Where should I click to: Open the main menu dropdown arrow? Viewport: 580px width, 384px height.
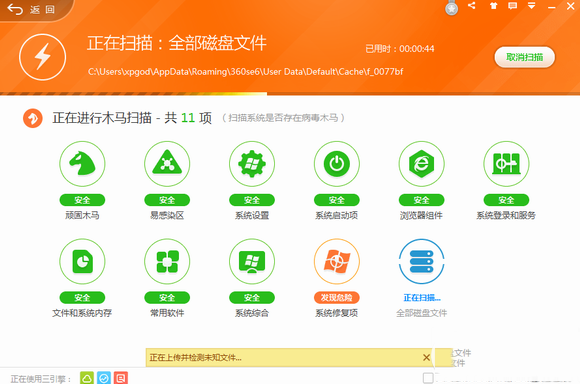click(532, 6)
